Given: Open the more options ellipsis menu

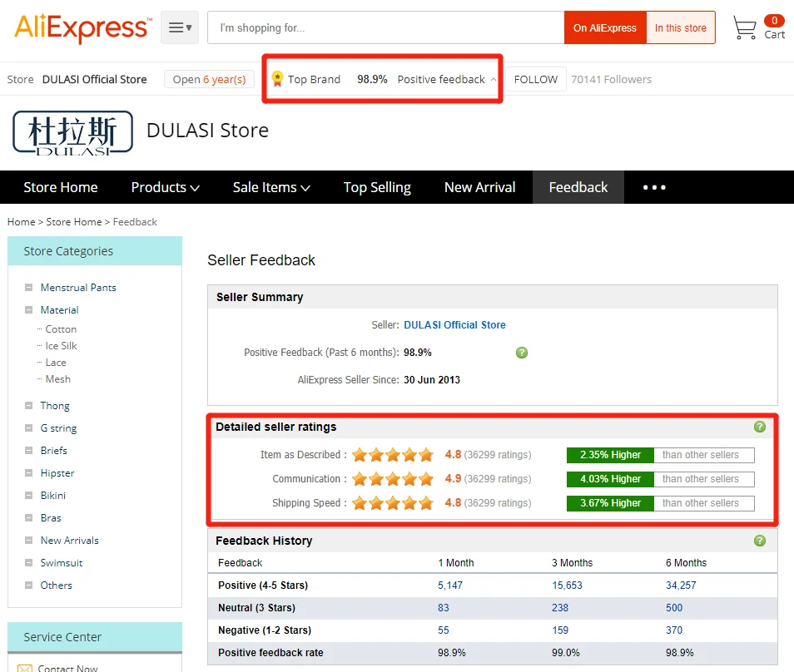Looking at the screenshot, I should (x=654, y=187).
